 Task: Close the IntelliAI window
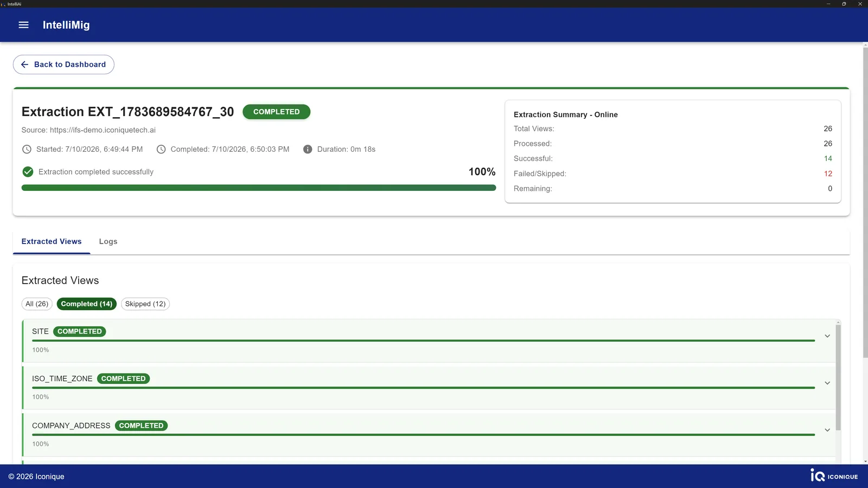860,4
